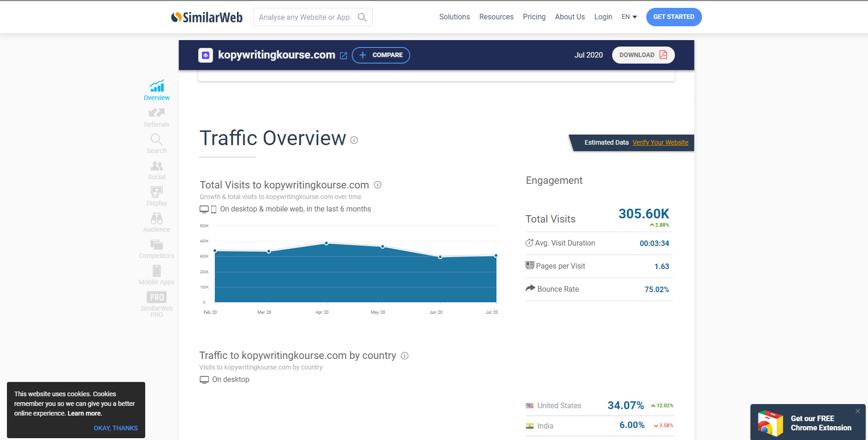This screenshot has height=440, width=868.
Task: Click the search magnifier icon in header
Action: (362, 17)
